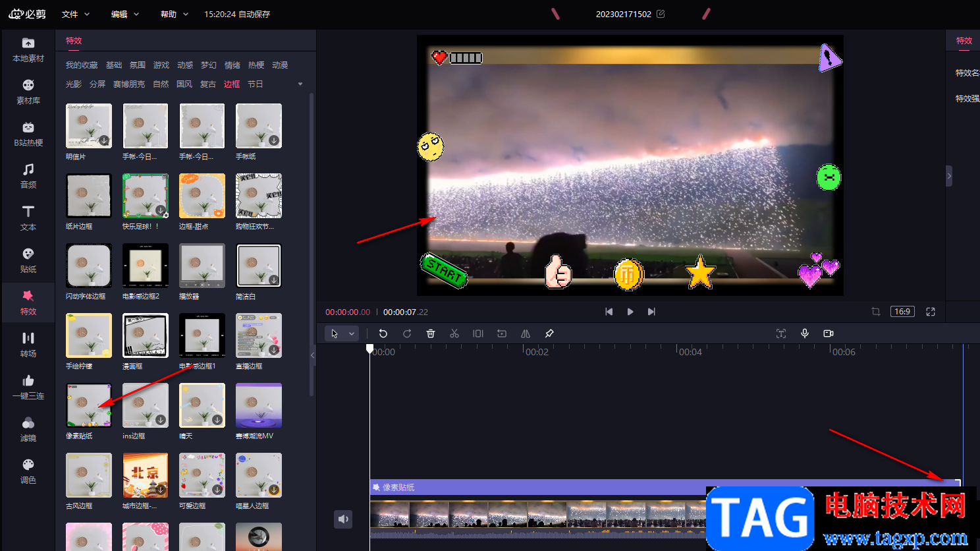Select the 复古 effect category
Screen dimensions: 980x551
pyautogui.click(x=208, y=84)
